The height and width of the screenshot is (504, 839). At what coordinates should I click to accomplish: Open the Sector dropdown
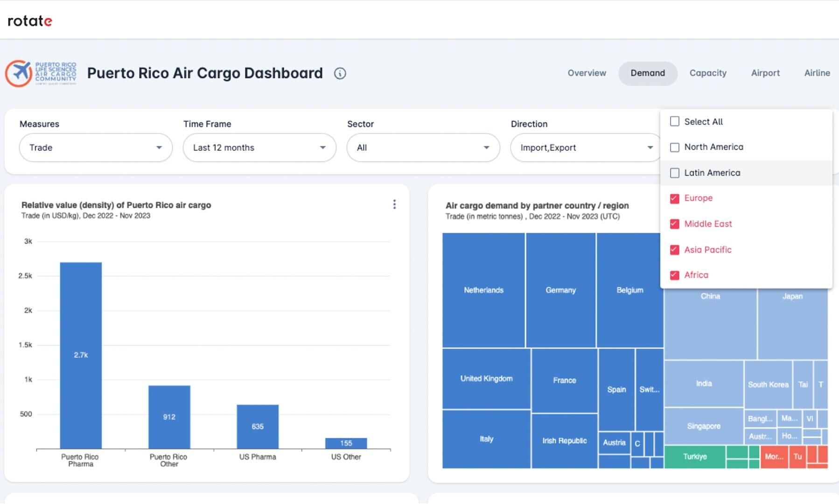pyautogui.click(x=422, y=147)
